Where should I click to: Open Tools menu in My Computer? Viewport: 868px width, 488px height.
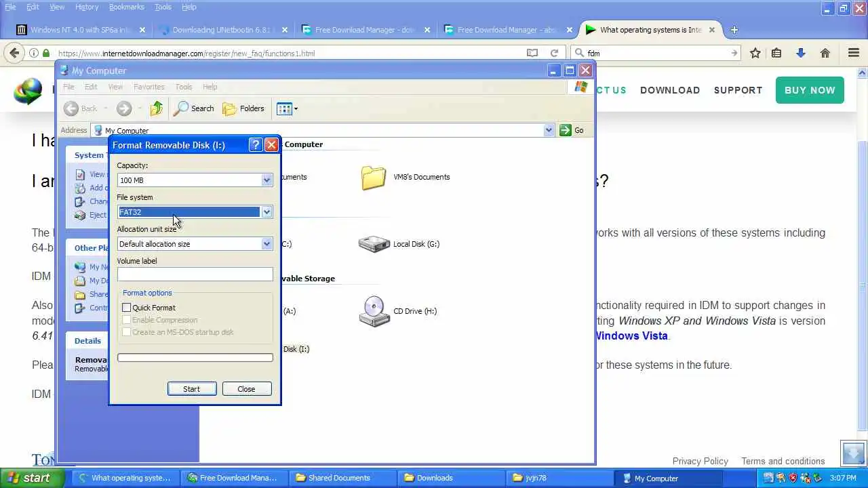click(184, 87)
